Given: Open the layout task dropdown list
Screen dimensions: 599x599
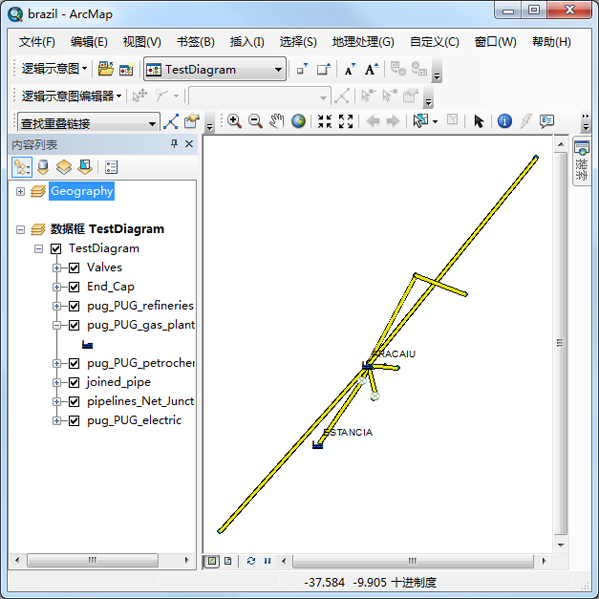Looking at the screenshot, I should (152, 123).
